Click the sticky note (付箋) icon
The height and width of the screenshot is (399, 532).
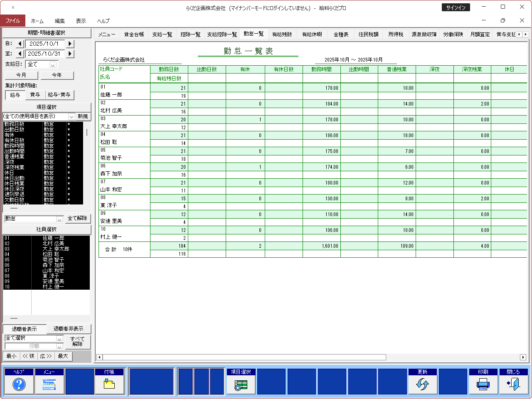(x=109, y=384)
